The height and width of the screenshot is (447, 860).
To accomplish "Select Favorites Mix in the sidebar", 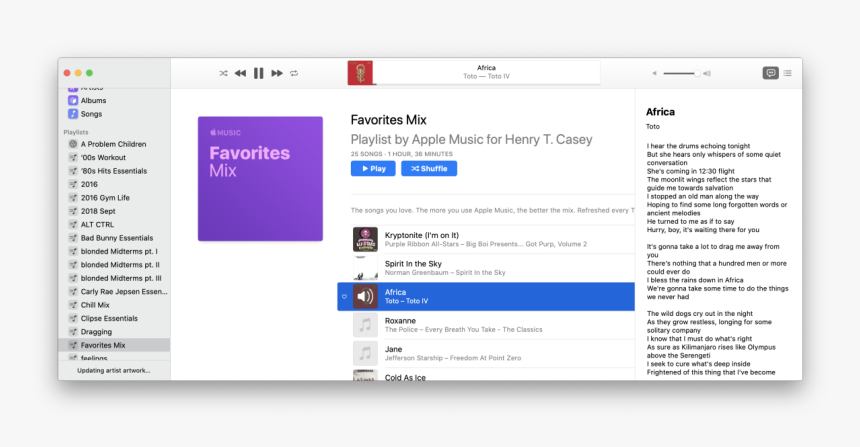I will 115,345.
